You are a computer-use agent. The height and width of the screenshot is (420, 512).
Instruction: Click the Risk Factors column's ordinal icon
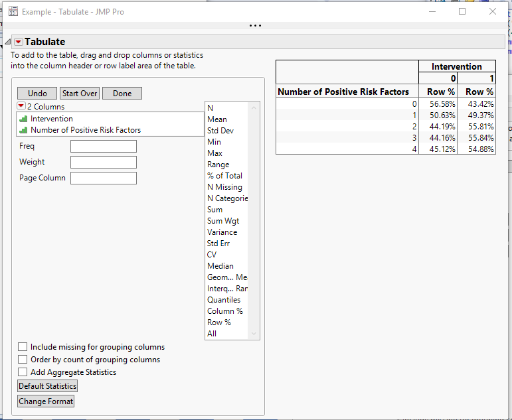pyautogui.click(x=23, y=130)
